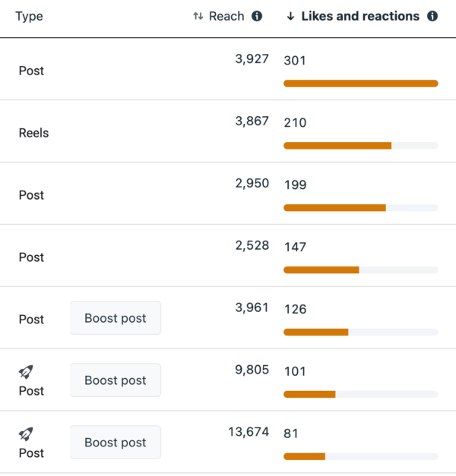Click the 147 likes count
Viewport: 456px width, 476px height.
295,247
